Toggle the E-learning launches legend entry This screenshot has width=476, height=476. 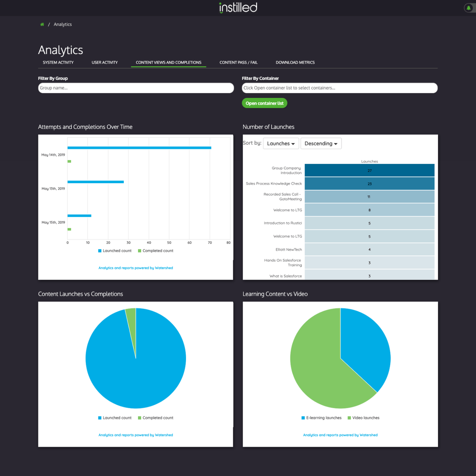(x=321, y=418)
